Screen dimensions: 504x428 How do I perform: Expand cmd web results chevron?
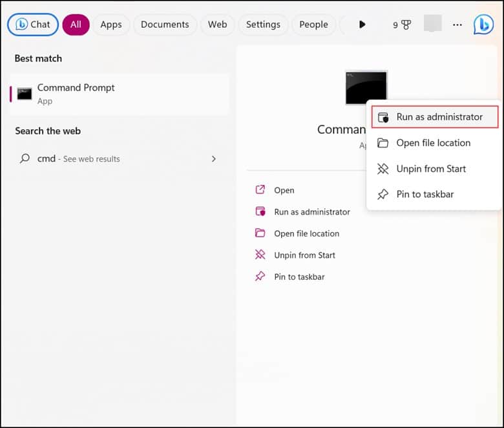(x=214, y=159)
